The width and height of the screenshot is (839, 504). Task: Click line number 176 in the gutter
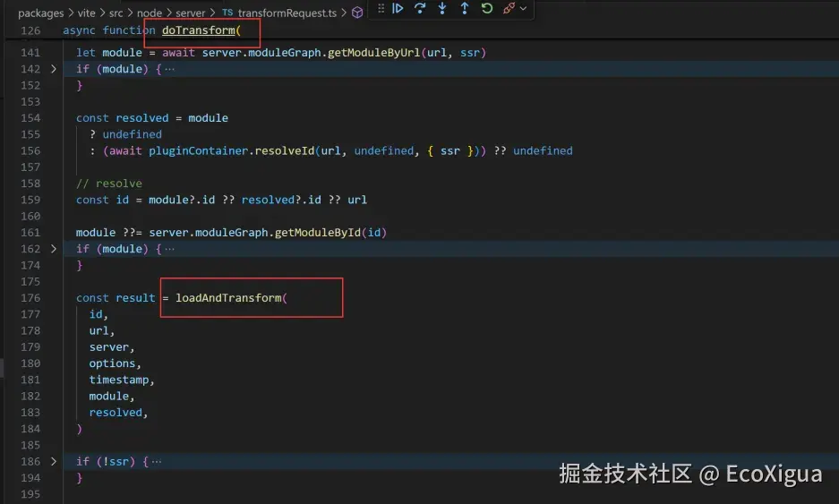[30, 297]
